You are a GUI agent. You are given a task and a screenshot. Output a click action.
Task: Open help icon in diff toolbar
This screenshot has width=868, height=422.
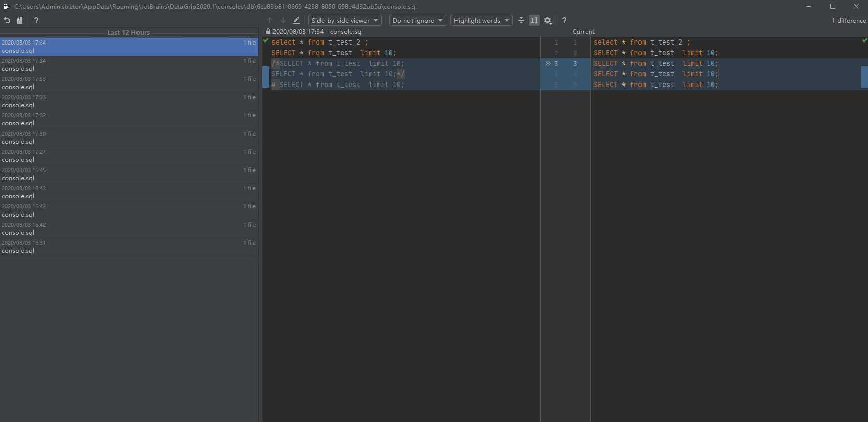pos(564,20)
